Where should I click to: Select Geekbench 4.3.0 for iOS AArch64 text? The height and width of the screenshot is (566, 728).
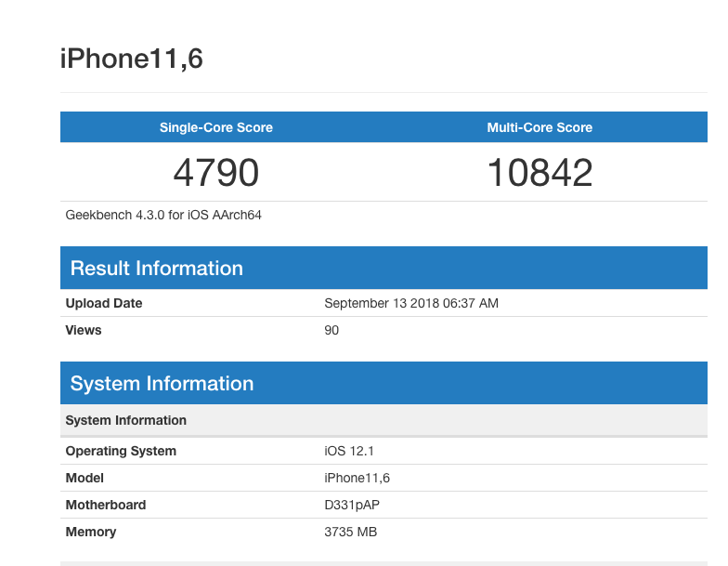(163, 216)
